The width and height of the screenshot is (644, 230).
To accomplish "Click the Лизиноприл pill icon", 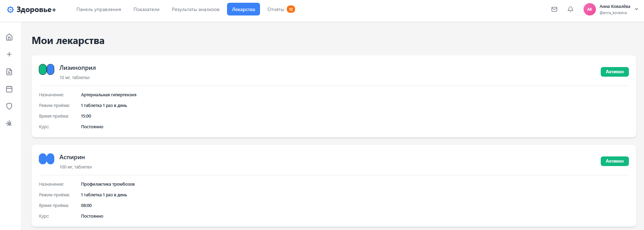I will 46,69.
